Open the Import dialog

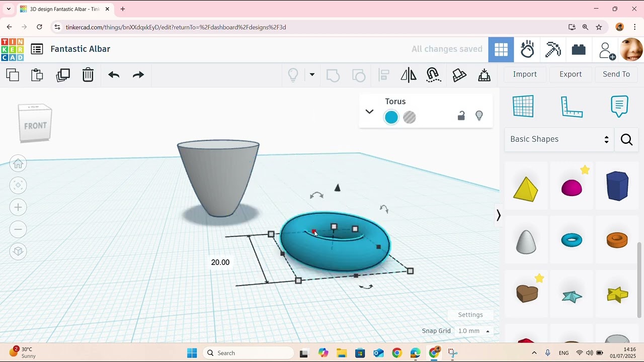click(x=525, y=74)
